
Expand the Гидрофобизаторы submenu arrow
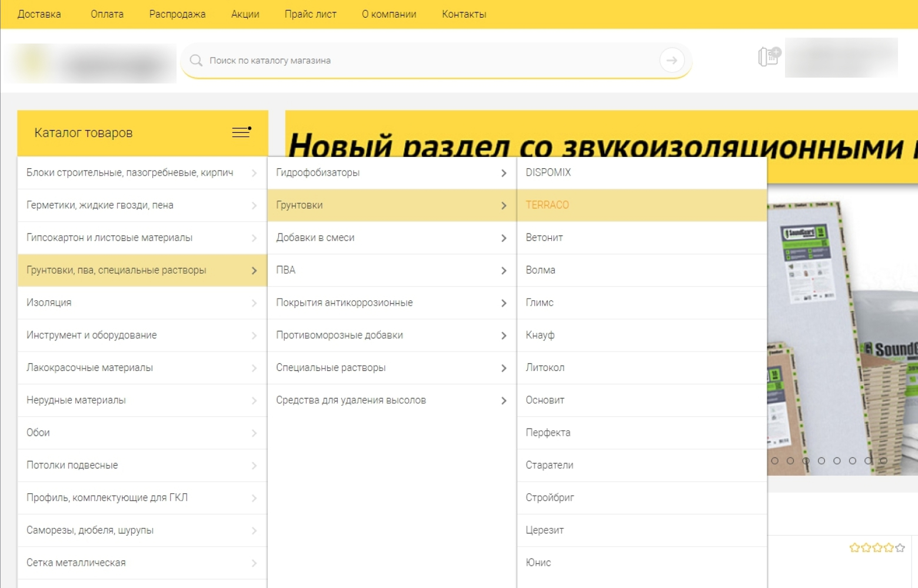point(504,173)
